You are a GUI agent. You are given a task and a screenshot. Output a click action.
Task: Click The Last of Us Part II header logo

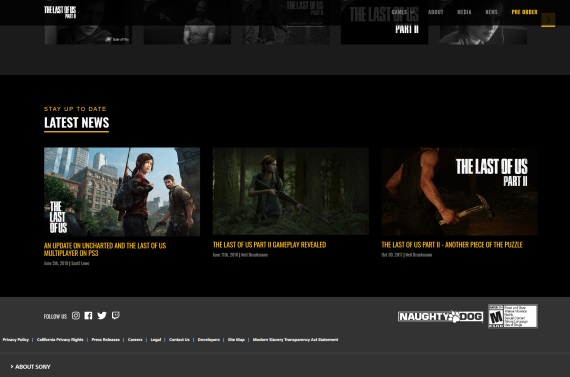(x=60, y=12)
